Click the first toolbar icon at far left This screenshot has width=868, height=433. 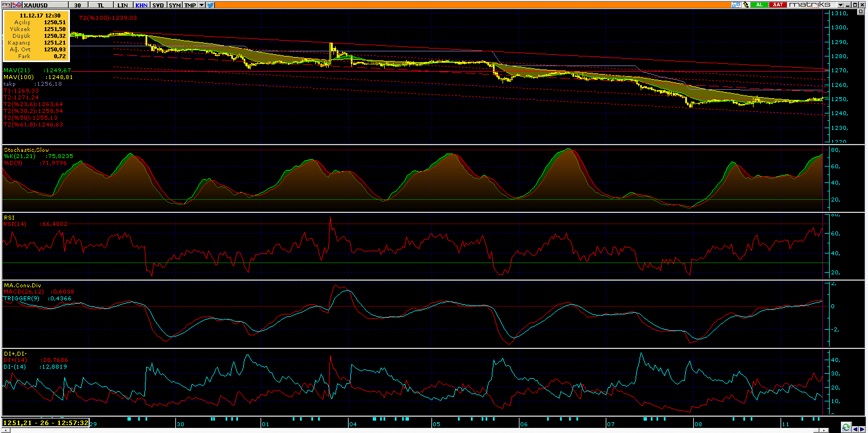click(x=6, y=5)
